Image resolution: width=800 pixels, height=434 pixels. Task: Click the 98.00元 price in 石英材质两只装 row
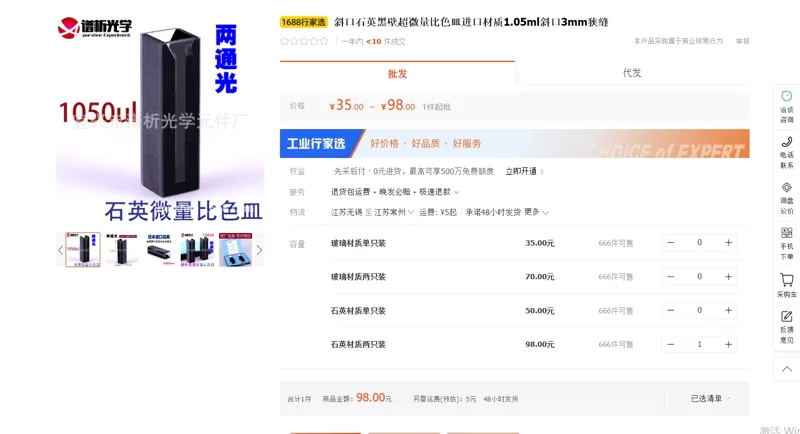539,344
